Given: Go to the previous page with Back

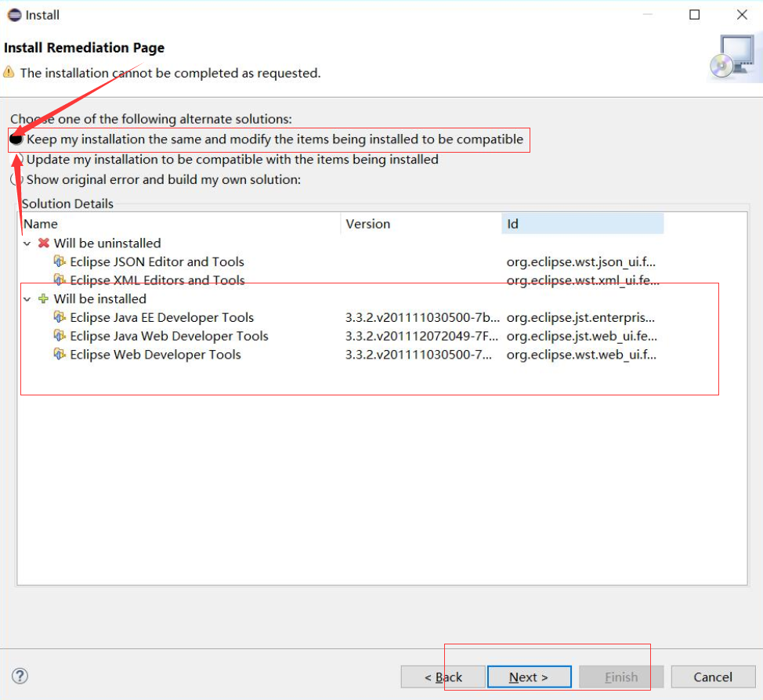Looking at the screenshot, I should 443,677.
